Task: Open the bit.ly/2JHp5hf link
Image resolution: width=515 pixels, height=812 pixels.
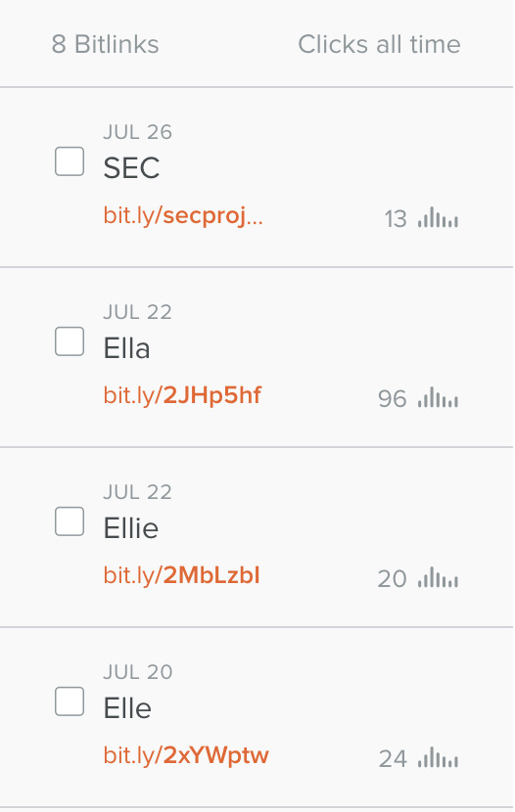Action: [x=182, y=395]
